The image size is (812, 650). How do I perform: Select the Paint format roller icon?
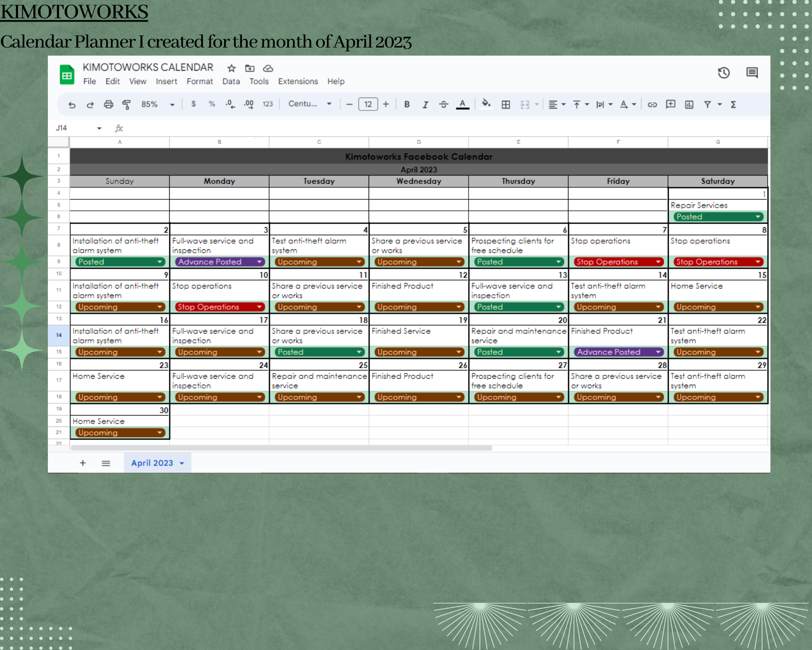tap(127, 105)
